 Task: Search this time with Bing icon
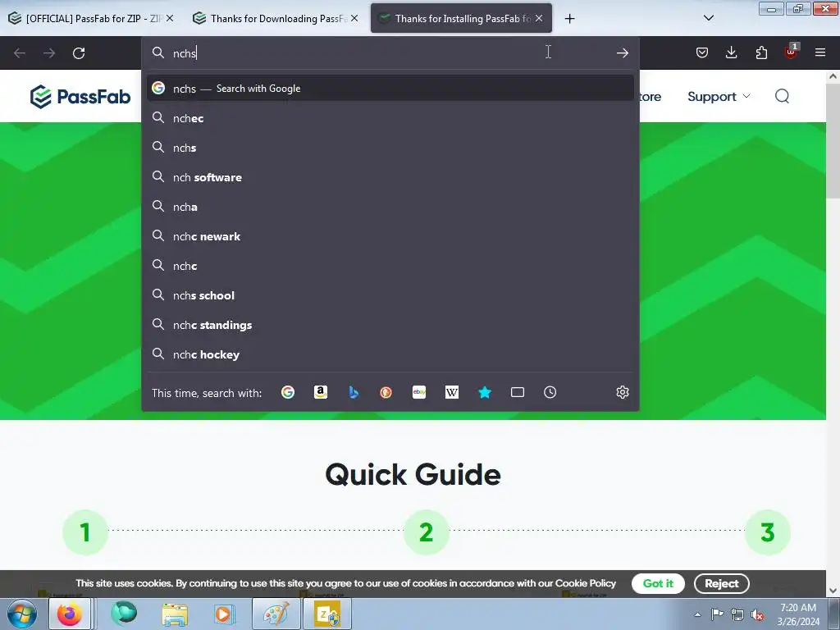tap(354, 393)
